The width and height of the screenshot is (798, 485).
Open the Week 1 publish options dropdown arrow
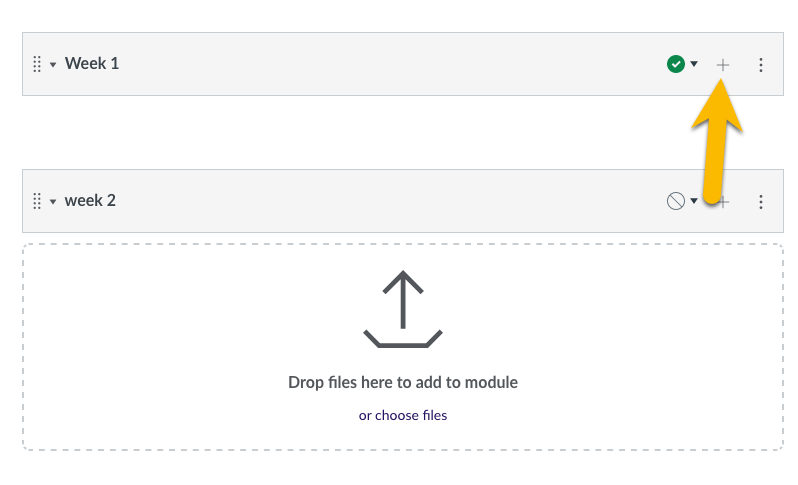pos(694,64)
